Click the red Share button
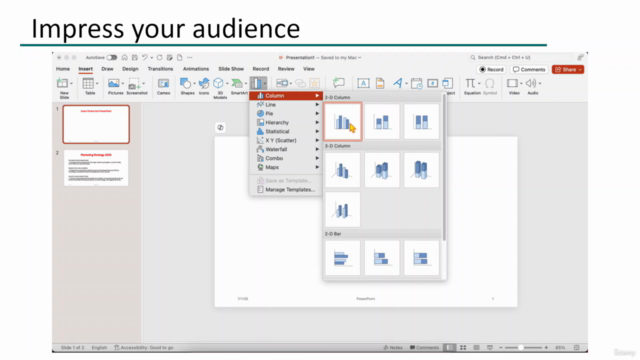Image resolution: width=640 pixels, height=360 pixels. tap(568, 69)
